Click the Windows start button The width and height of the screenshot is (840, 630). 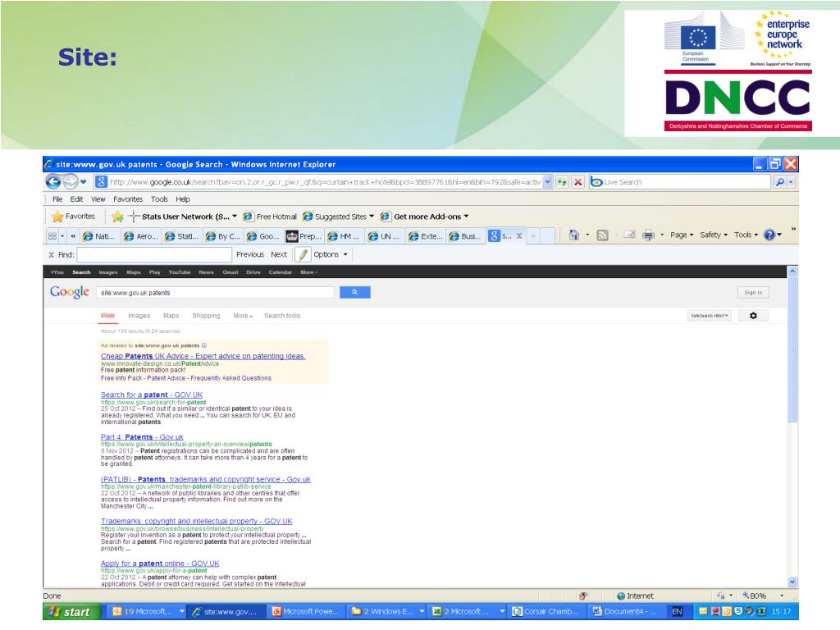71,612
